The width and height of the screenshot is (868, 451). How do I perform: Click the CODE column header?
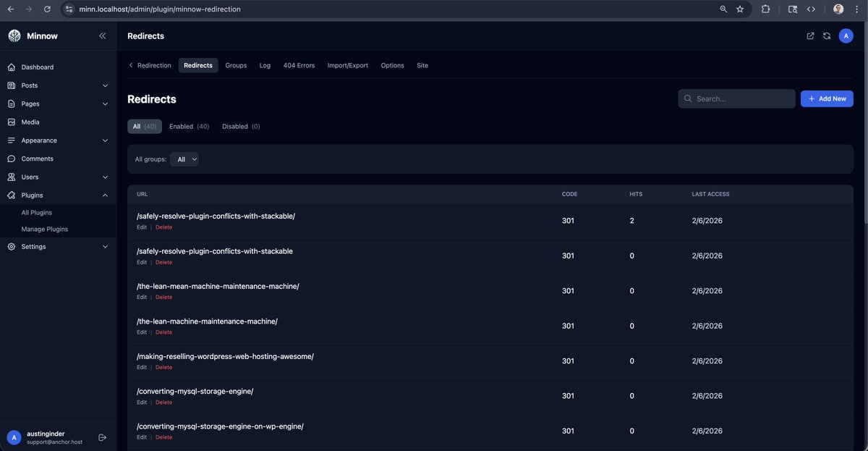tap(569, 194)
